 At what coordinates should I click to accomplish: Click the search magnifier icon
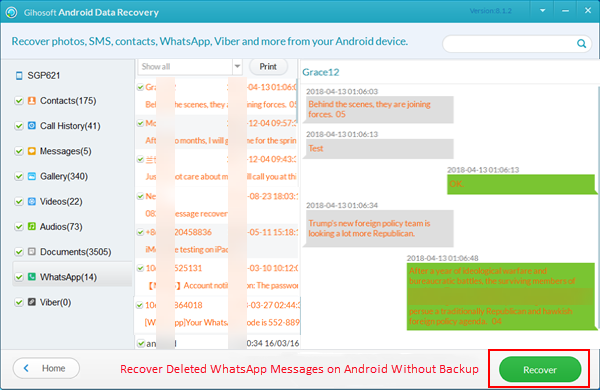click(581, 44)
